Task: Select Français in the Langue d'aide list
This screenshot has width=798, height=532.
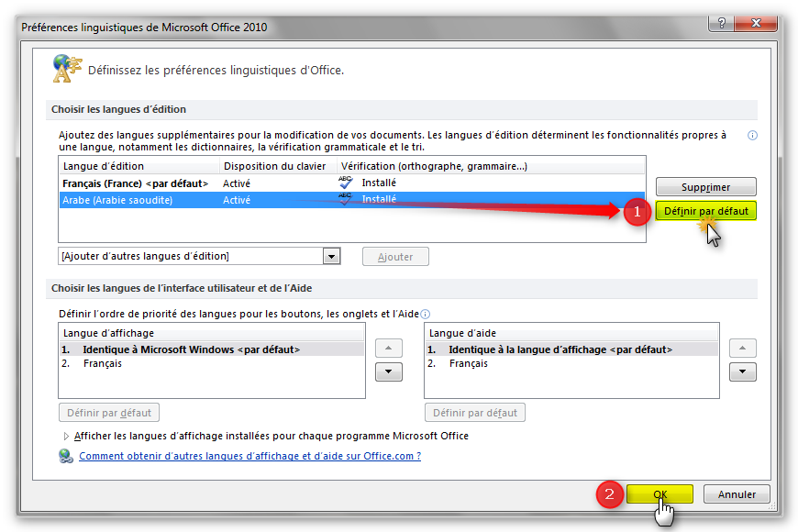Action: tap(469, 363)
